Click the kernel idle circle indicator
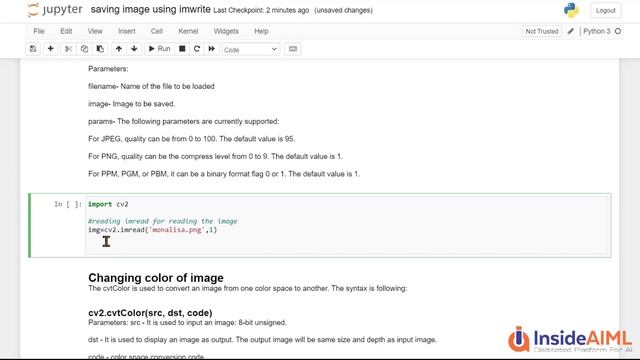 click(x=618, y=31)
